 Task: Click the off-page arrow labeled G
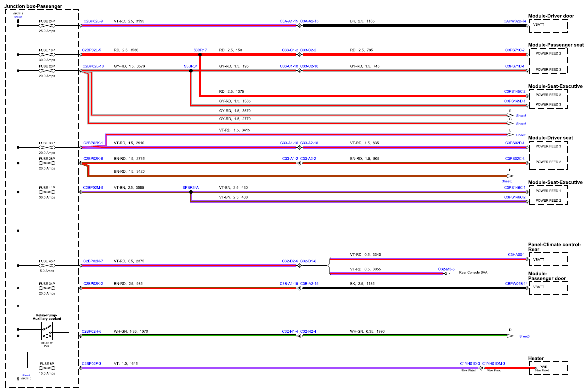[x=510, y=124]
